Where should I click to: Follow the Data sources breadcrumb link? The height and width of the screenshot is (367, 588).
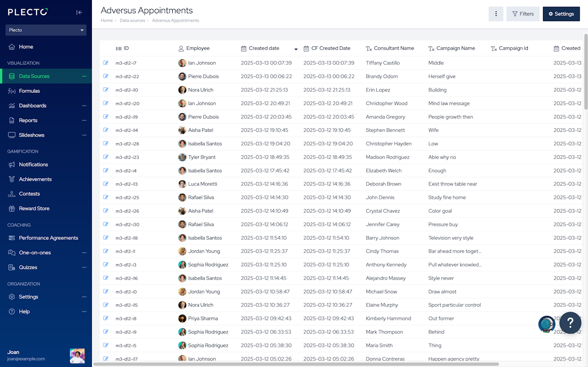click(x=132, y=21)
